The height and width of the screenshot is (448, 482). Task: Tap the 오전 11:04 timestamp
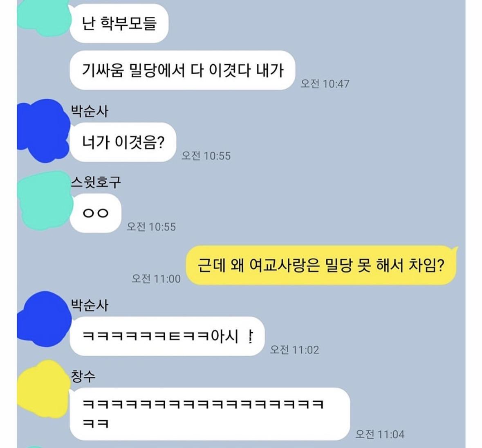click(x=380, y=434)
